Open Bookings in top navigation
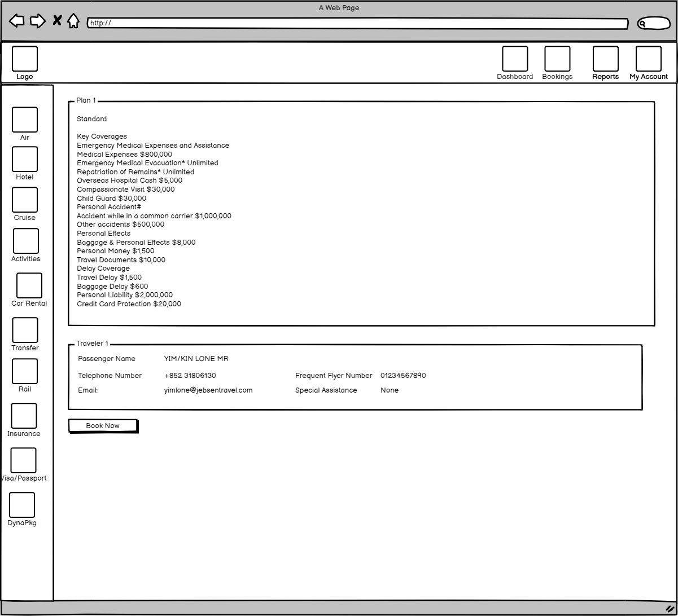The height and width of the screenshot is (616, 678). click(557, 59)
